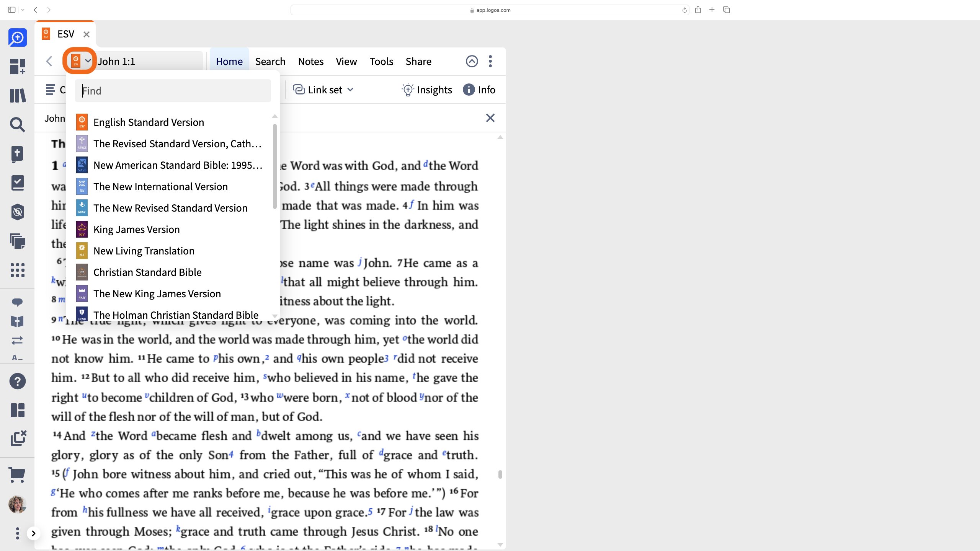Click the John 1:1 reference box
This screenshot has height=551, width=980.
[x=149, y=61]
